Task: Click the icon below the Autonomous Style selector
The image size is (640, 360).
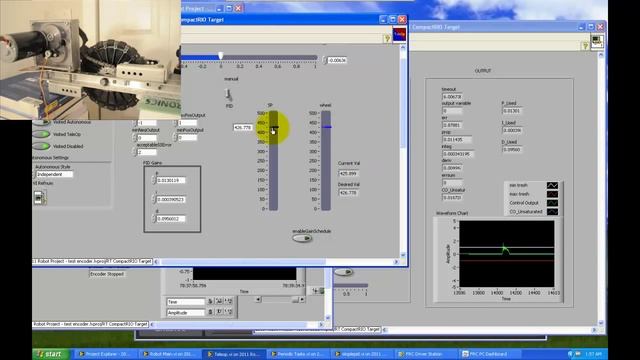Action: pyautogui.click(x=40, y=198)
